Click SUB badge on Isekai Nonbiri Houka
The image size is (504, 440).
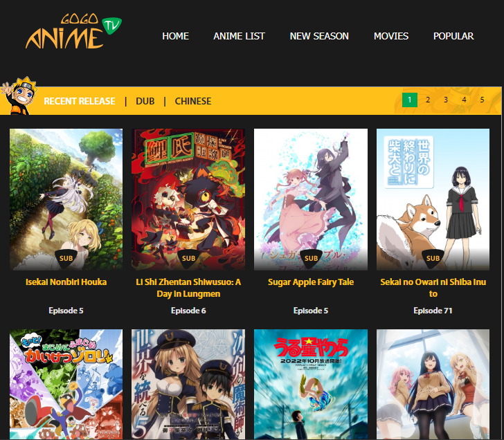(66, 258)
